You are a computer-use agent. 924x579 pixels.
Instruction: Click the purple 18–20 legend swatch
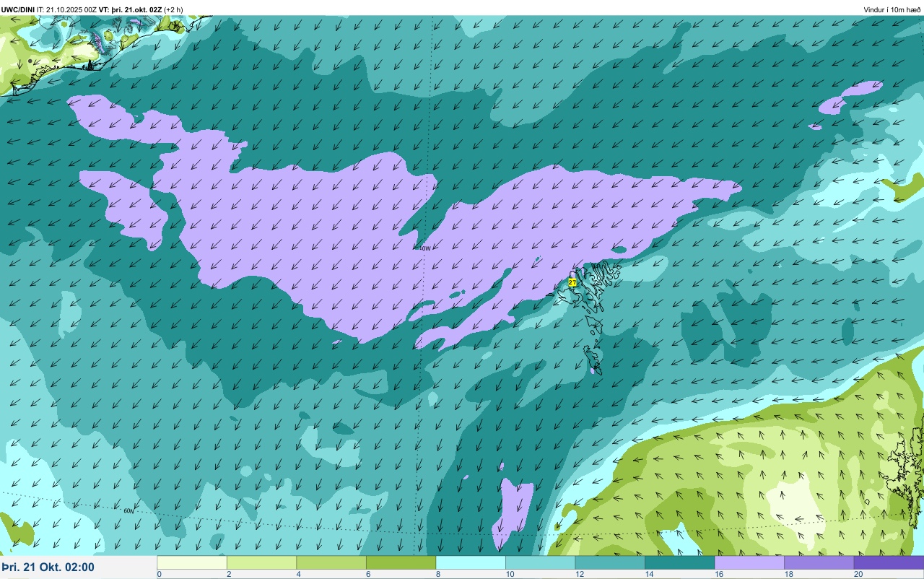[819, 562]
